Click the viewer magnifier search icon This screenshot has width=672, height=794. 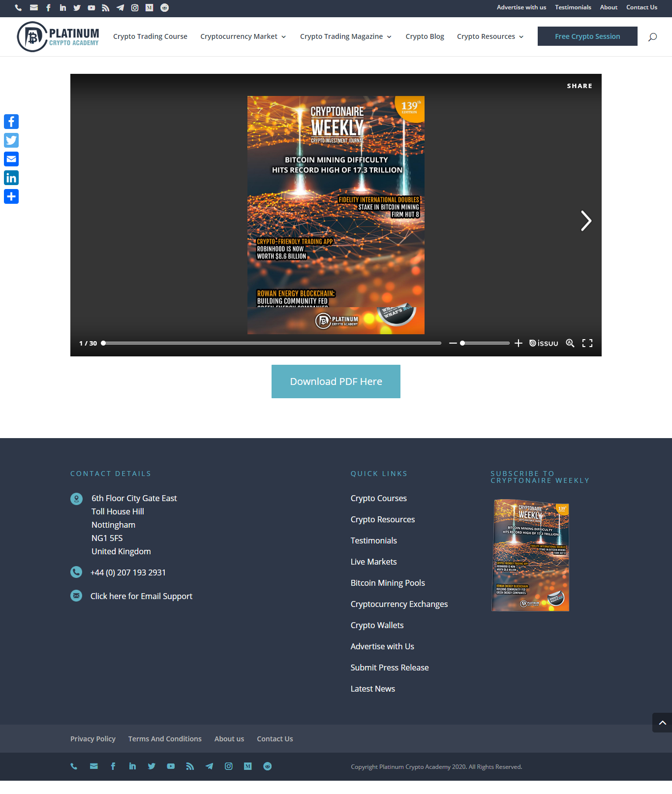(x=570, y=343)
